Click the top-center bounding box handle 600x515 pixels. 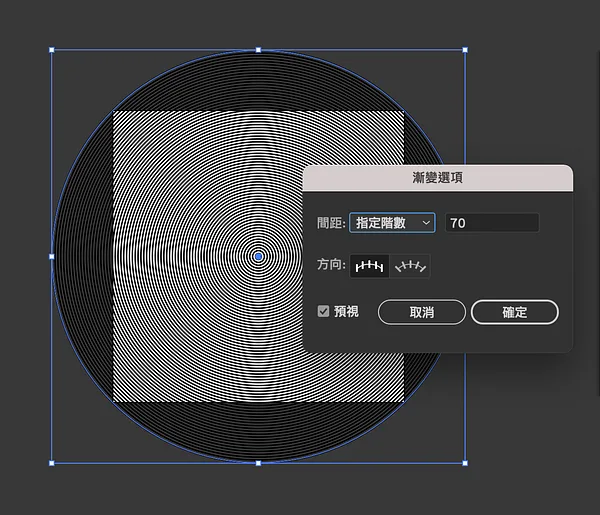click(x=258, y=50)
